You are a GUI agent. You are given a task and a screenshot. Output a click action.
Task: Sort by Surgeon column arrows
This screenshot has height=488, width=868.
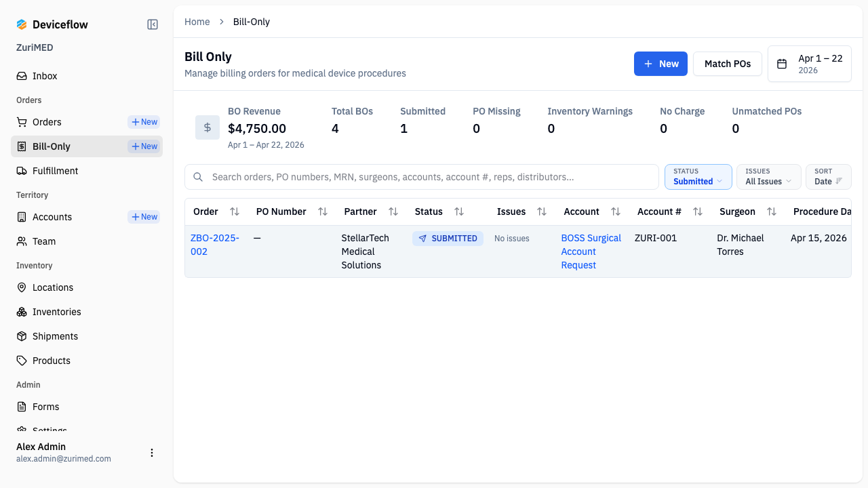[772, 211]
